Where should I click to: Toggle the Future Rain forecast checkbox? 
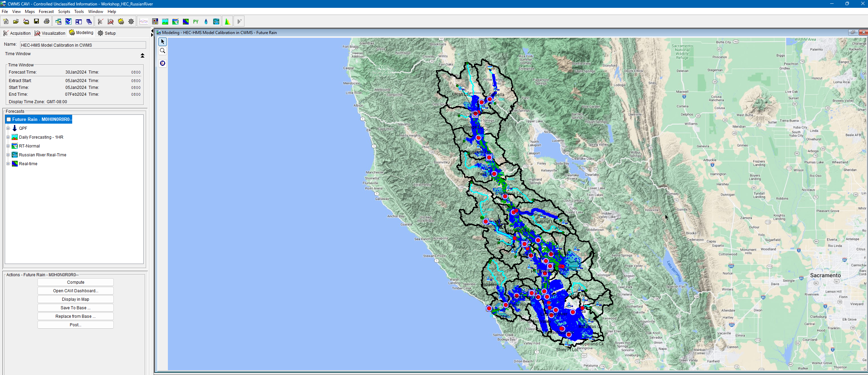[9, 120]
